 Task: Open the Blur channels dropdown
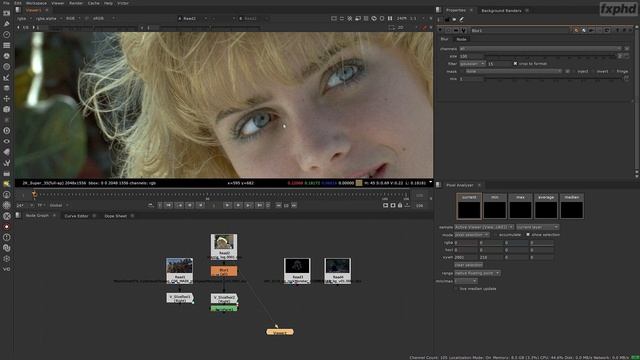coord(541,49)
